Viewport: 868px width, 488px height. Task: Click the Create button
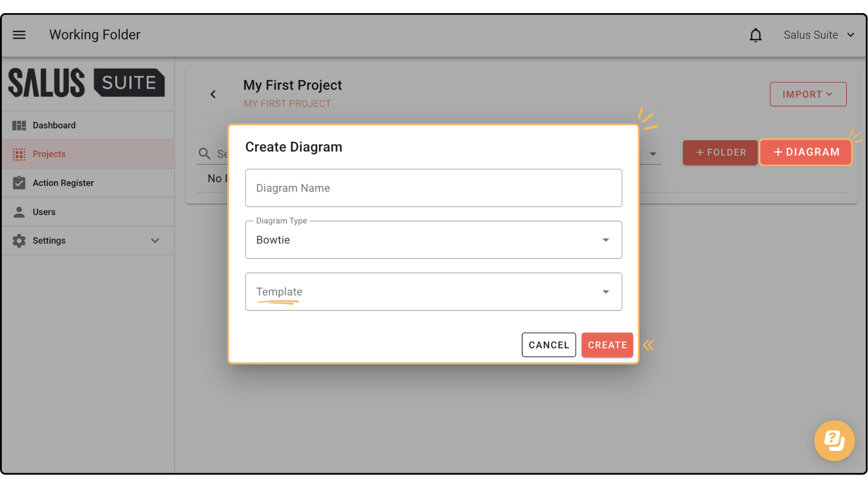point(607,345)
